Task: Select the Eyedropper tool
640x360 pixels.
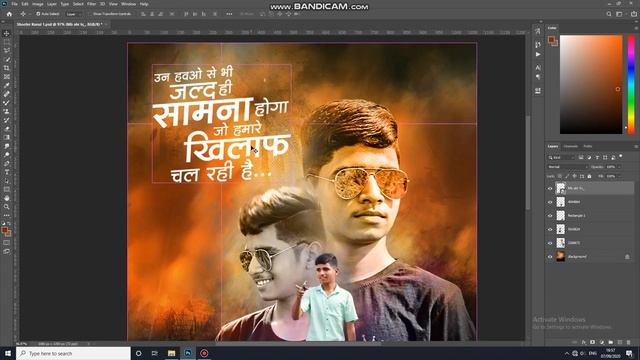Action: coord(7,85)
